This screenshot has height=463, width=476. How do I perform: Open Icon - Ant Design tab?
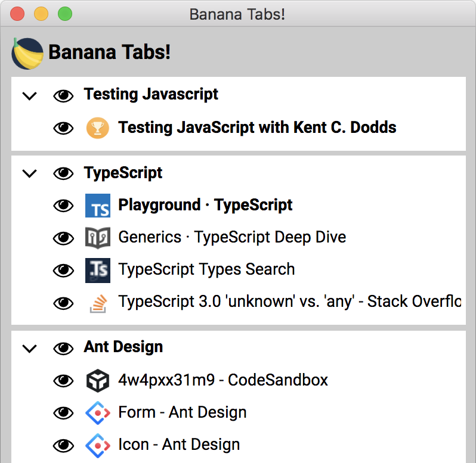tap(179, 445)
